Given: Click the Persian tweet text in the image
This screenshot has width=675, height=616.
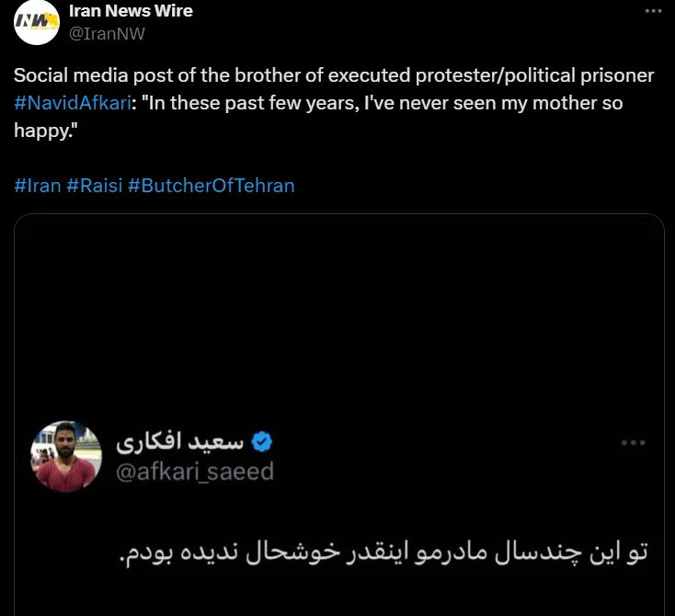Looking at the screenshot, I should (x=384, y=552).
